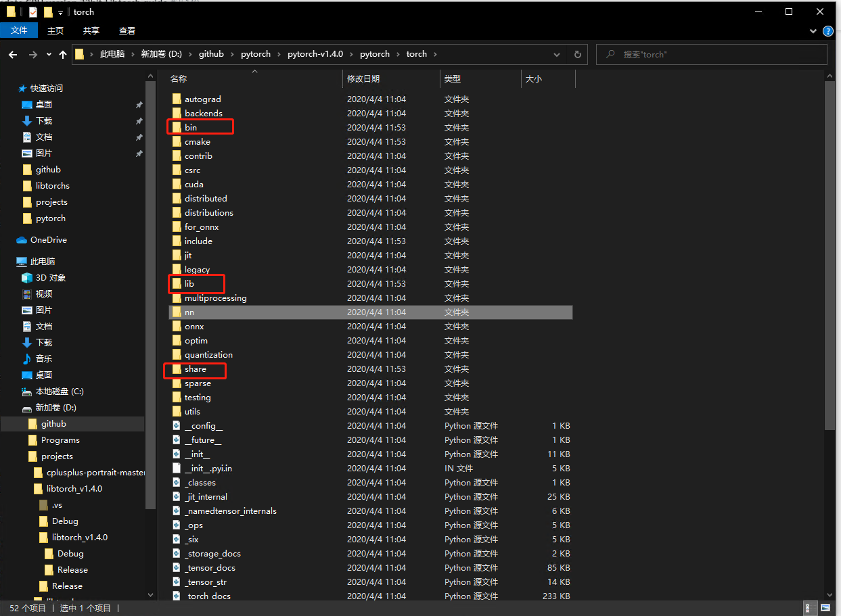Click the back navigation arrow
Screen dimensions: 841x616
(x=12, y=54)
